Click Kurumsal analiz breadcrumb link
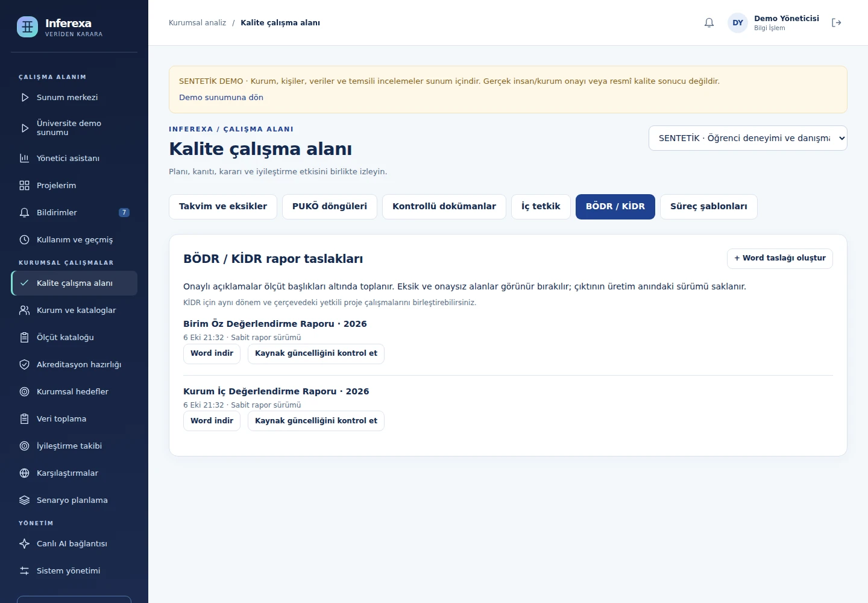The height and width of the screenshot is (603, 868). (x=197, y=23)
